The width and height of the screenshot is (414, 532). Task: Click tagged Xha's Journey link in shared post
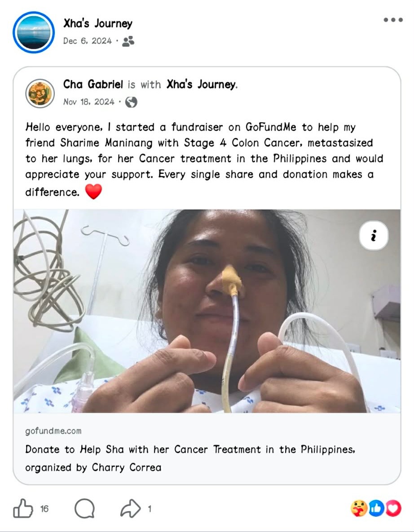[201, 84]
